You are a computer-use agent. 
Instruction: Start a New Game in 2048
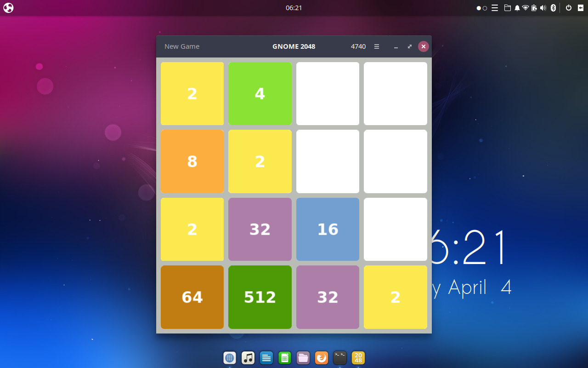(x=182, y=46)
